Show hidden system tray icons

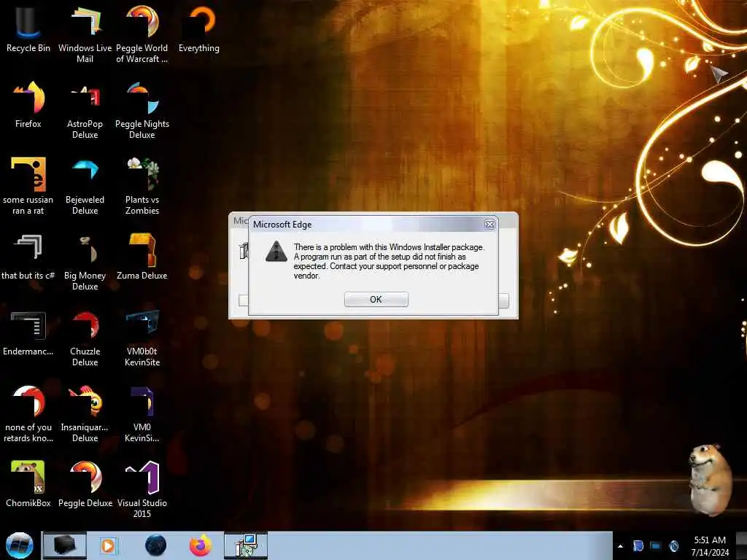[620, 546]
